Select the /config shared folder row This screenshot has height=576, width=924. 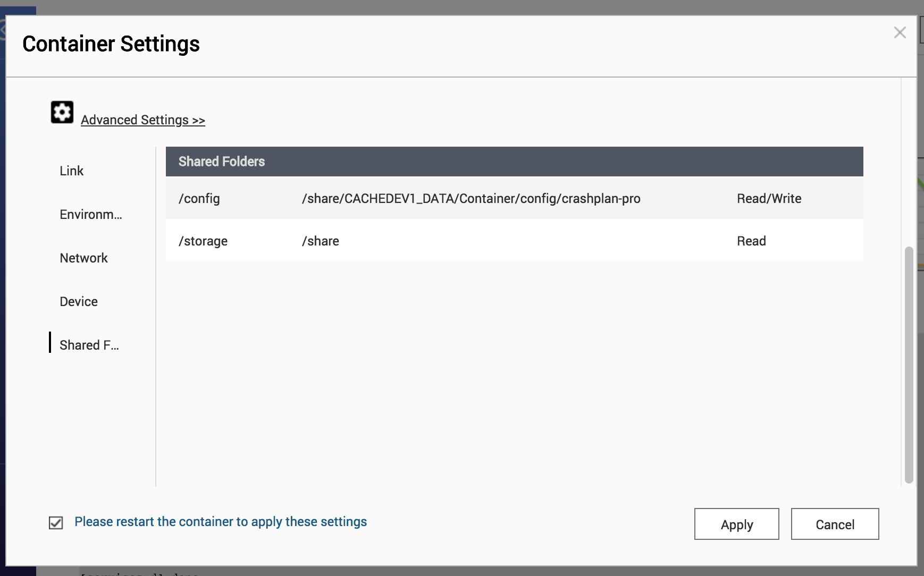pos(199,198)
